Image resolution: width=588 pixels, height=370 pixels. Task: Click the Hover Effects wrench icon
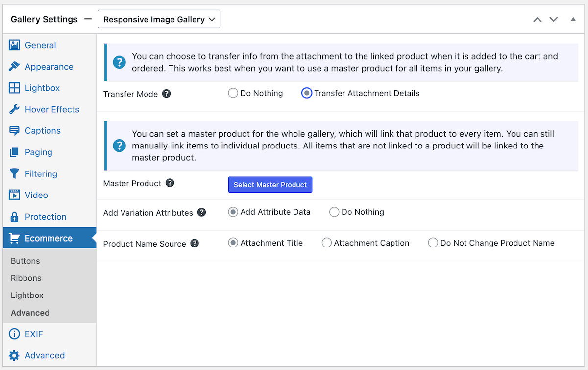point(14,109)
